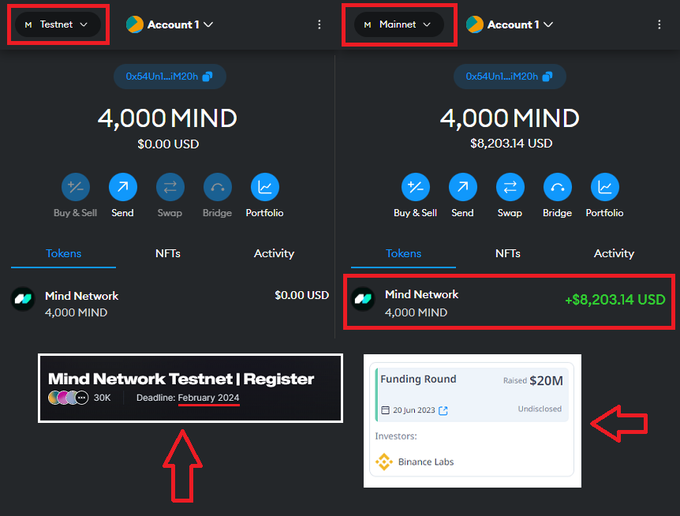Click Mind Network token logo in Testnet wallet
The height and width of the screenshot is (516, 680).
click(23, 299)
